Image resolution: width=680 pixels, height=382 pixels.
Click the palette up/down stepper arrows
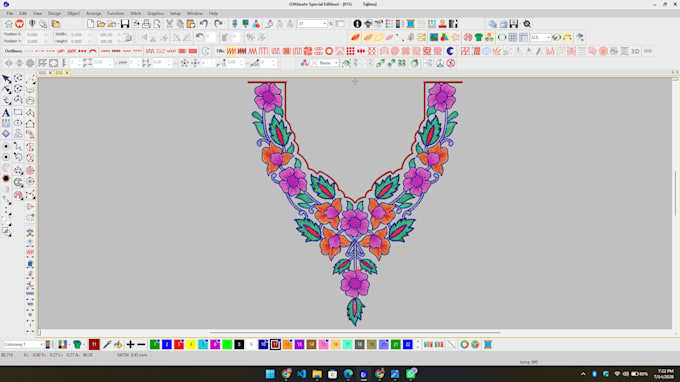pos(418,344)
